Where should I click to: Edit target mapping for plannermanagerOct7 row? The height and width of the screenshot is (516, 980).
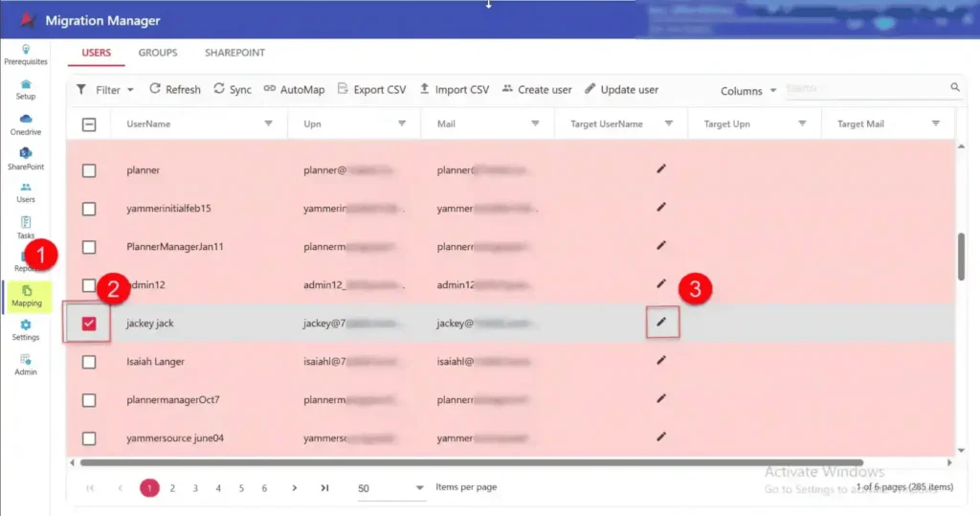661,398
